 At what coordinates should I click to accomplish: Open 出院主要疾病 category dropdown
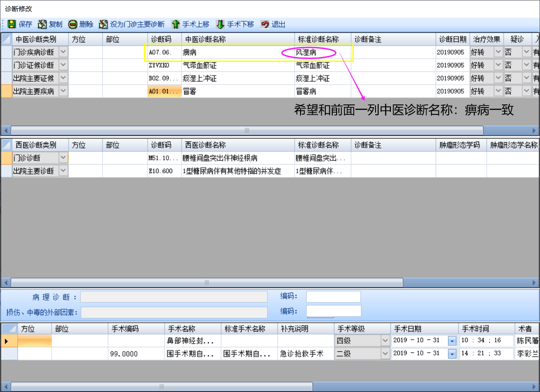[x=63, y=91]
